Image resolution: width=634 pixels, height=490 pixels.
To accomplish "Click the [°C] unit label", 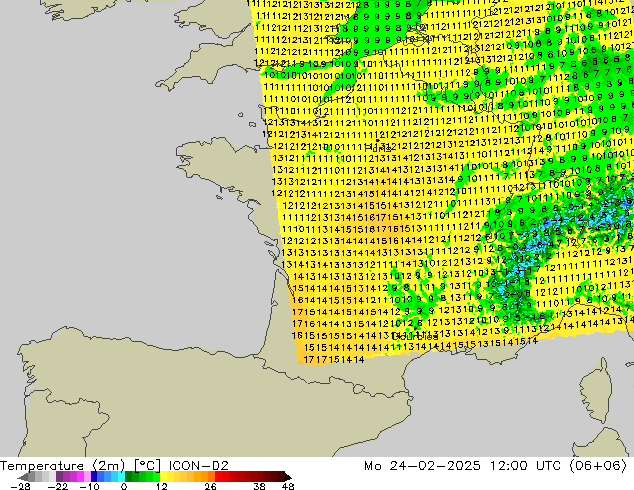I will point(147,466).
